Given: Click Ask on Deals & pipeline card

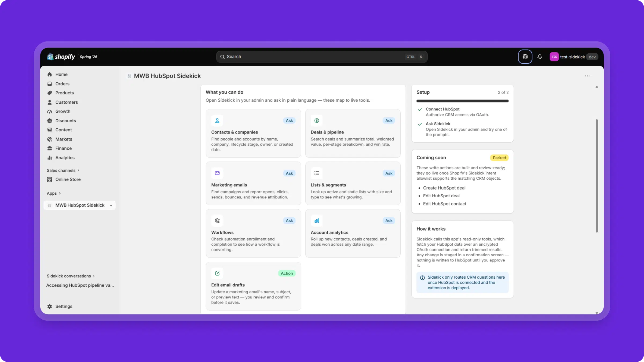Looking at the screenshot, I should [389, 121].
